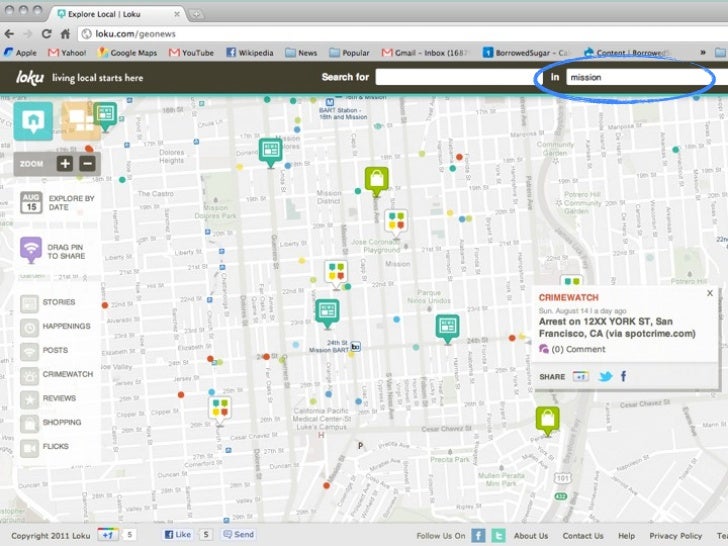Show the Shopping layer
Screen dimensions: 728x546
[30, 422]
